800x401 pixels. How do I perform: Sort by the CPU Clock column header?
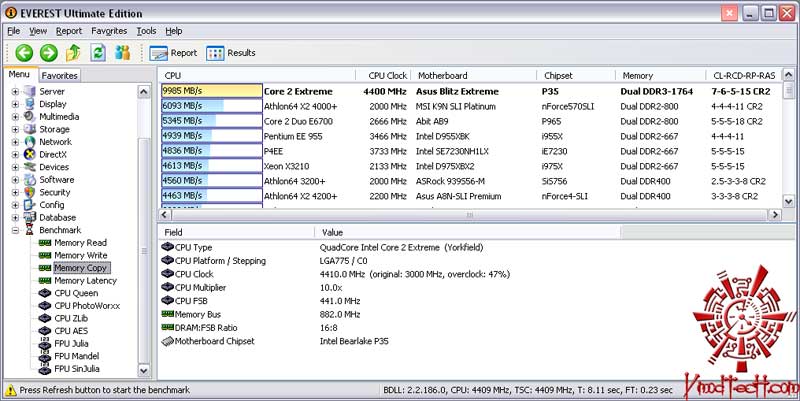(x=383, y=76)
